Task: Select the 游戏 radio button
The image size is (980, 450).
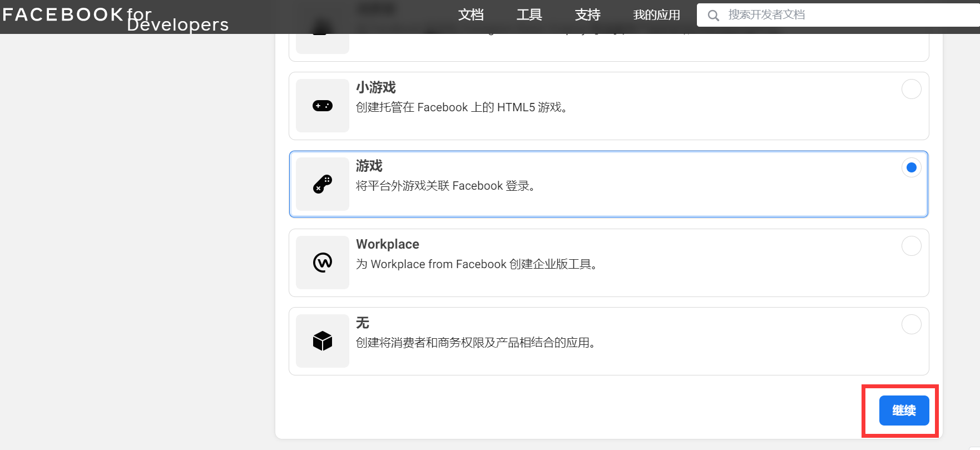Action: coord(911,167)
